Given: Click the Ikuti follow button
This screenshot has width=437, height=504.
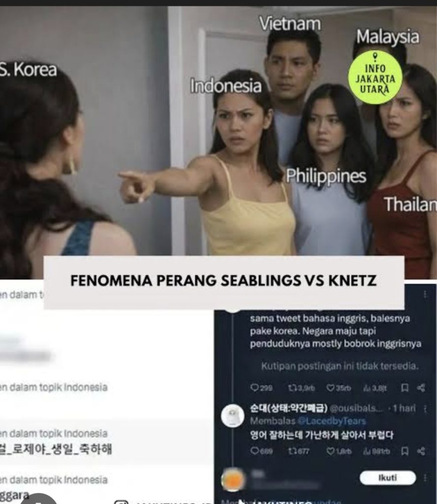Looking at the screenshot, I should pyautogui.click(x=387, y=477).
